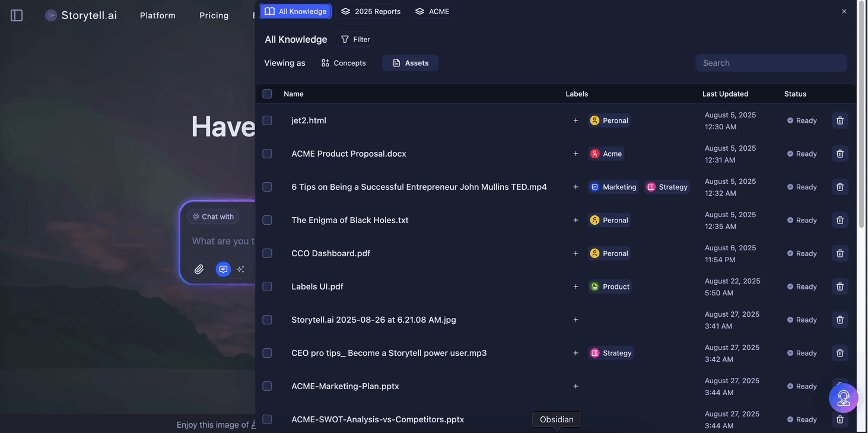Select the 6 Tips Entrepreneur TED.mp4 checkbox
Screen dimensions: 868x433
(x=268, y=187)
